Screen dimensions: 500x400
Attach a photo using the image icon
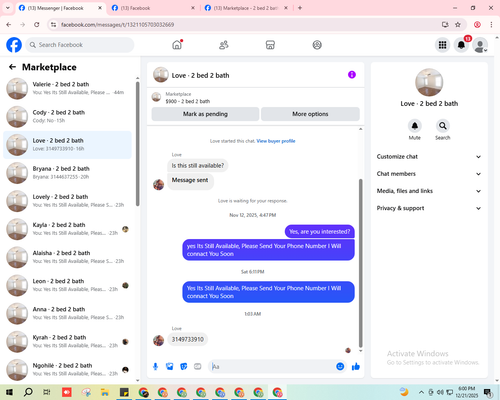point(170,367)
